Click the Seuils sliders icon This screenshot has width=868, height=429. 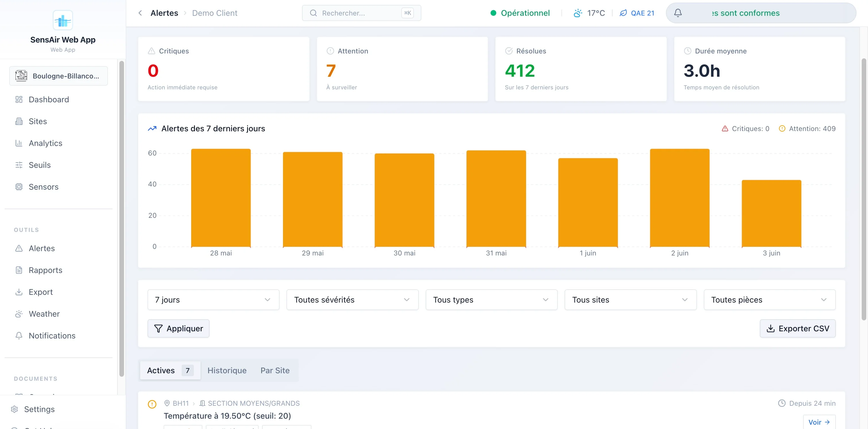(x=19, y=165)
